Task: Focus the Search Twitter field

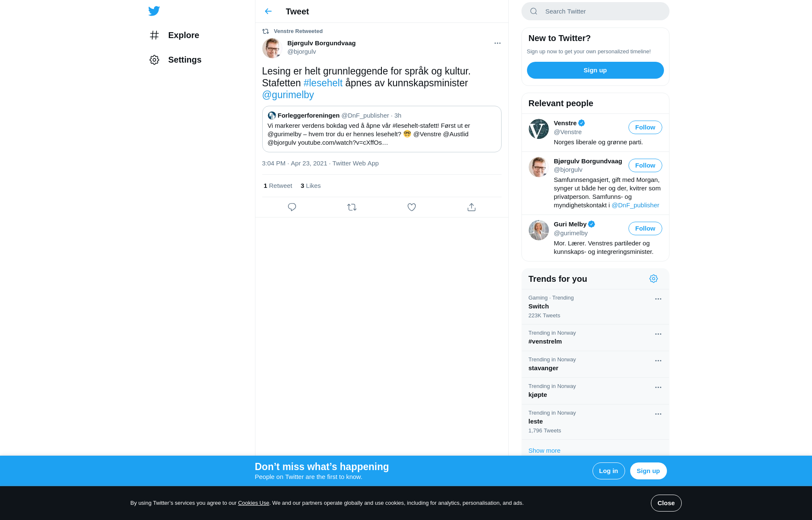Action: [x=595, y=11]
